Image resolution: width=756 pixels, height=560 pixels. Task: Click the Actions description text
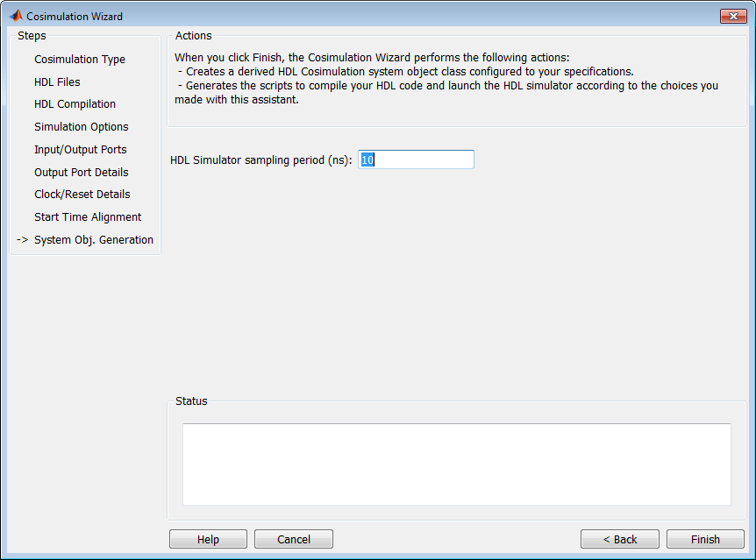pos(446,79)
